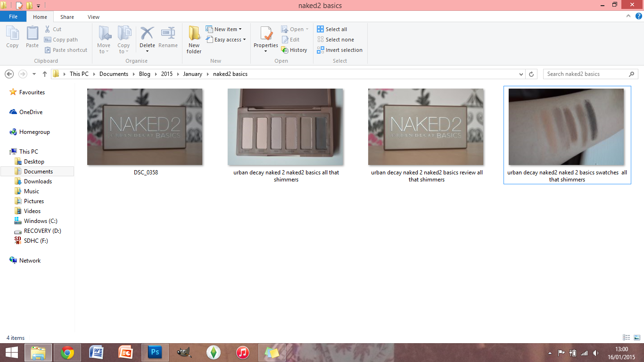This screenshot has height=362, width=644.
Task: Switch to large thumbnails view in the status bar
Action: (x=637, y=337)
